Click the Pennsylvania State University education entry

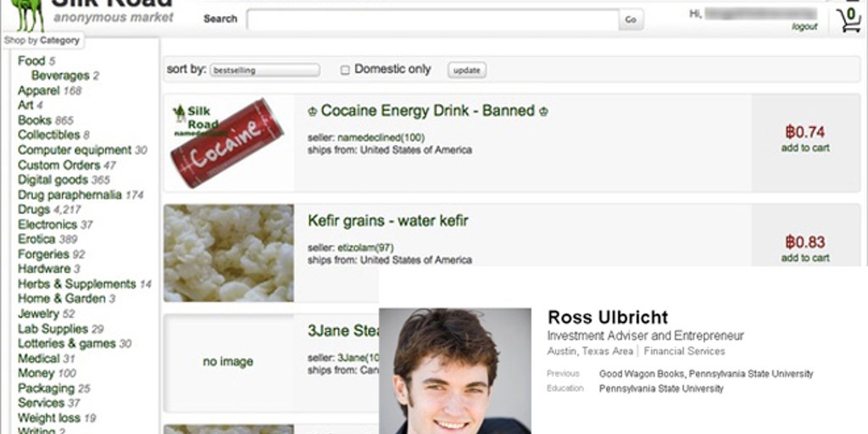pos(661,388)
